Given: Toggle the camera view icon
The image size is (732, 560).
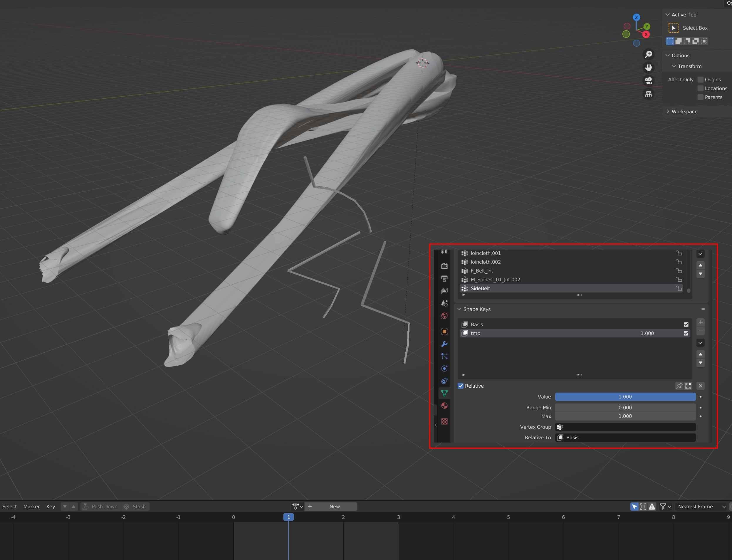Looking at the screenshot, I should coord(648,81).
